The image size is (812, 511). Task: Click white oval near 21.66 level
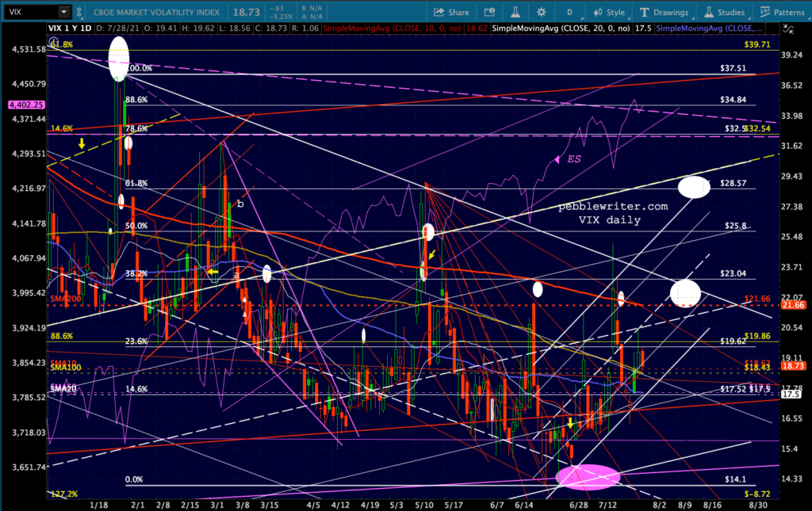tap(685, 293)
